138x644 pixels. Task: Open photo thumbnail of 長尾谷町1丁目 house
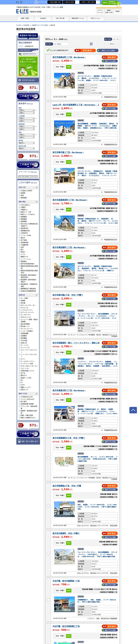[64, 80]
